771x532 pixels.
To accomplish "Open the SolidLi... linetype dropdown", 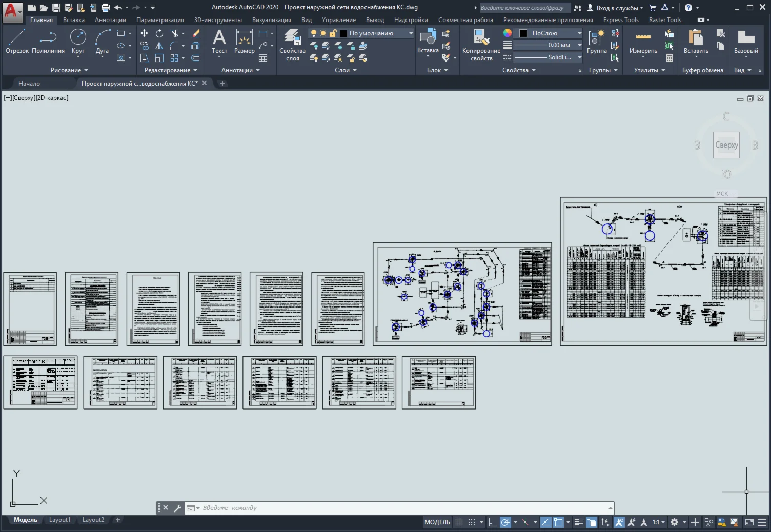I will pyautogui.click(x=549, y=57).
